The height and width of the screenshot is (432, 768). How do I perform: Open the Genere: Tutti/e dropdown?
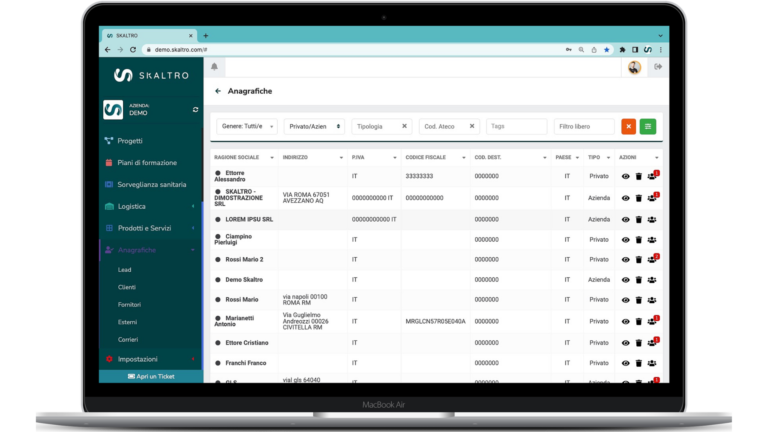[x=247, y=126]
